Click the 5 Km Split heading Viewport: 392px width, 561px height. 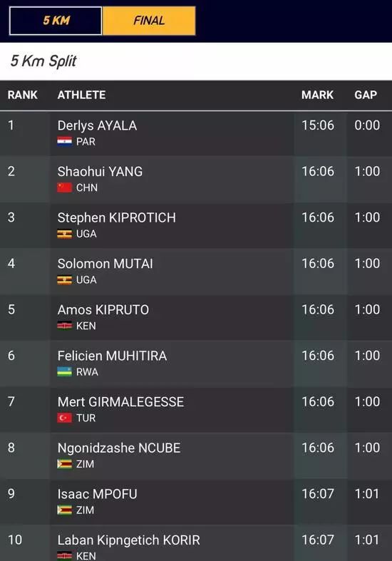(43, 61)
